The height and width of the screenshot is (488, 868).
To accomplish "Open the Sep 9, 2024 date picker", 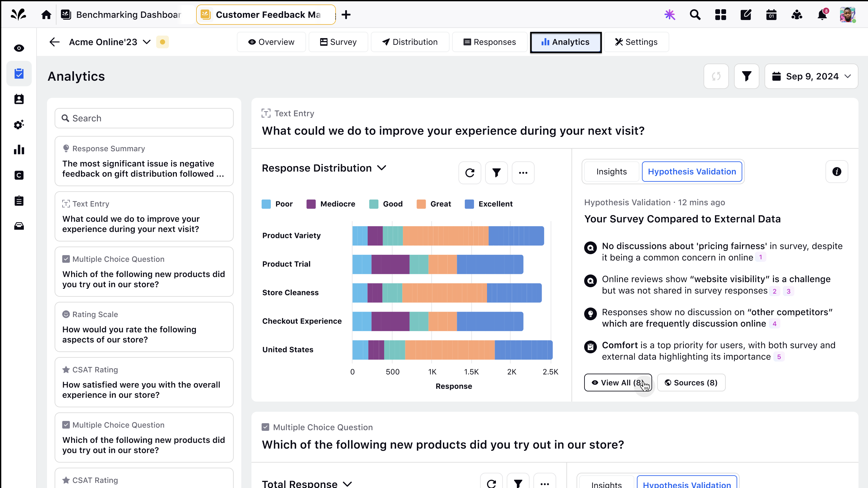I will [811, 77].
